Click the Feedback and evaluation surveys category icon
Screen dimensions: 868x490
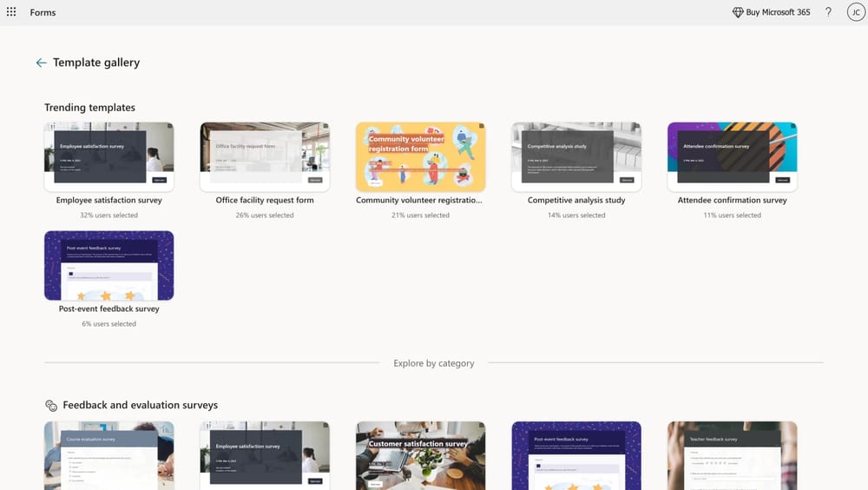tap(51, 406)
